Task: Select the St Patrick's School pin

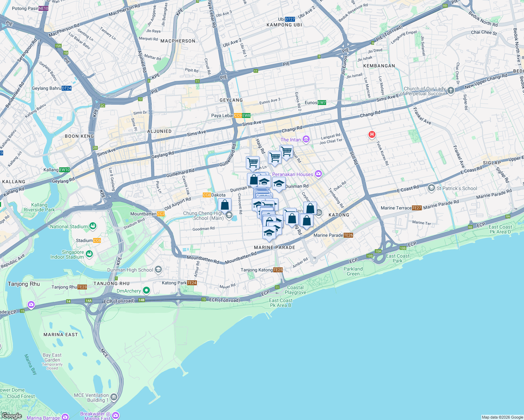Action: (432, 188)
